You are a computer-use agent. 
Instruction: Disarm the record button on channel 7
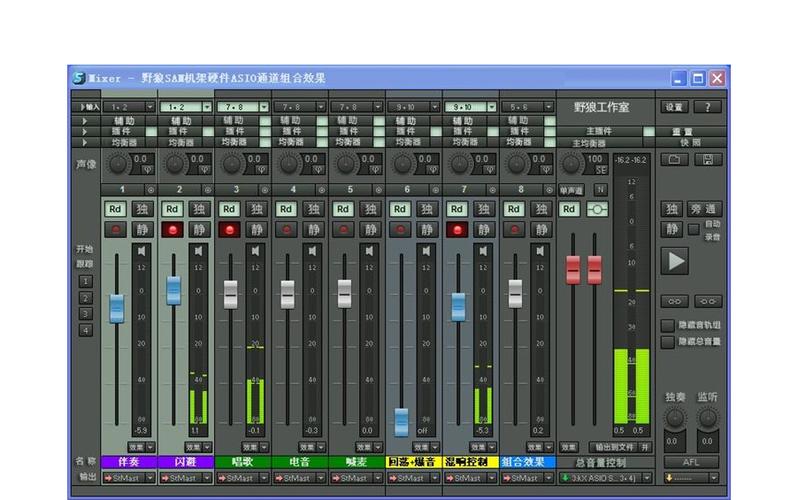457,230
